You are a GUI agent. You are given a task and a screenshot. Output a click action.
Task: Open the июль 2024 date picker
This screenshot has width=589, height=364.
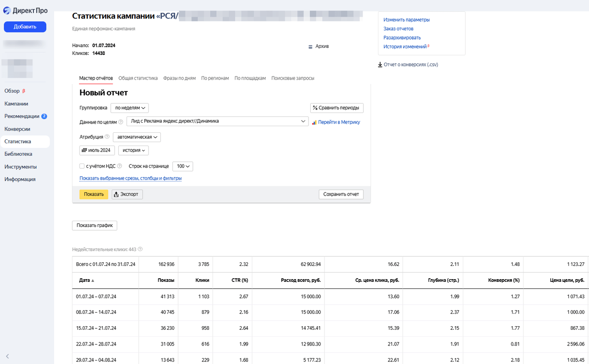coord(97,150)
